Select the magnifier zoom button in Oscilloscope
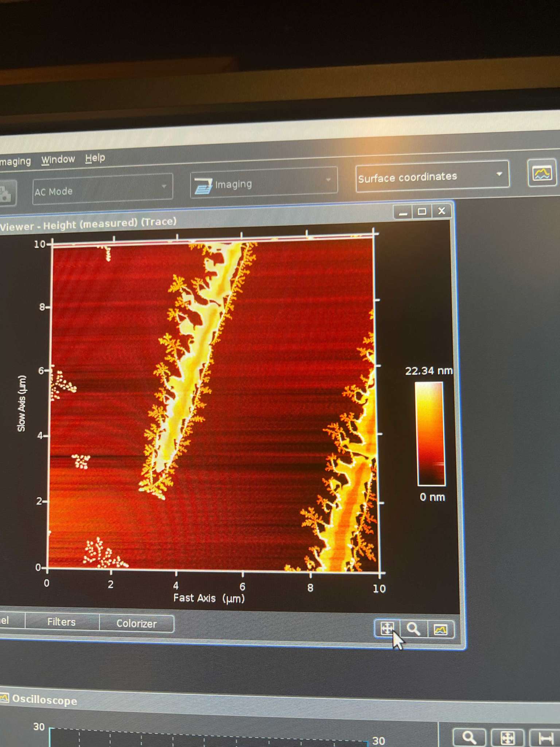560x747 pixels. (x=469, y=737)
